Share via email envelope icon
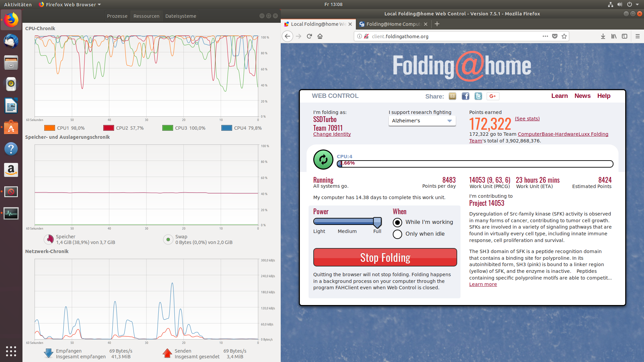Image resolution: width=644 pixels, height=362 pixels. [452, 96]
